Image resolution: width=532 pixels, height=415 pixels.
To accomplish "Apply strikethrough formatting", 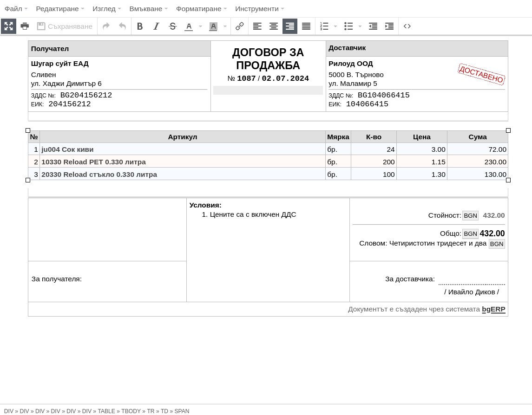I will tap(172, 26).
